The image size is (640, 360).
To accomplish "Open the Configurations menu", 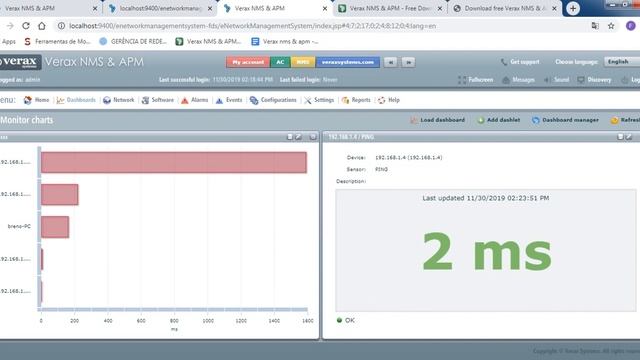I will click(273, 100).
